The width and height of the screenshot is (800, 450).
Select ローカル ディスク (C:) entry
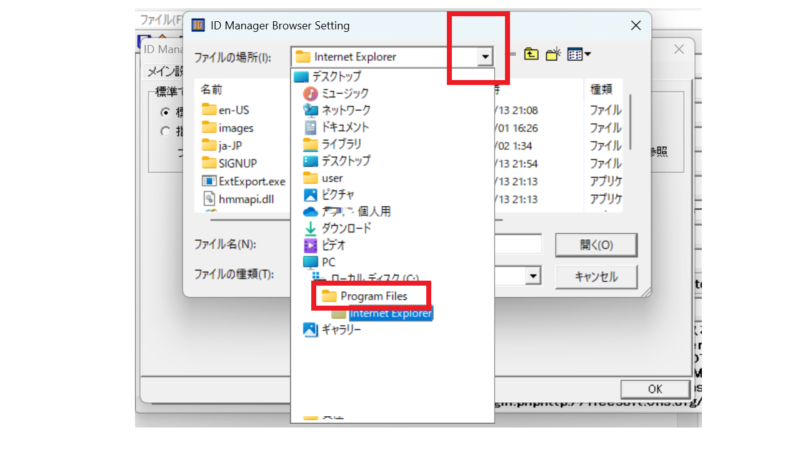click(366, 278)
